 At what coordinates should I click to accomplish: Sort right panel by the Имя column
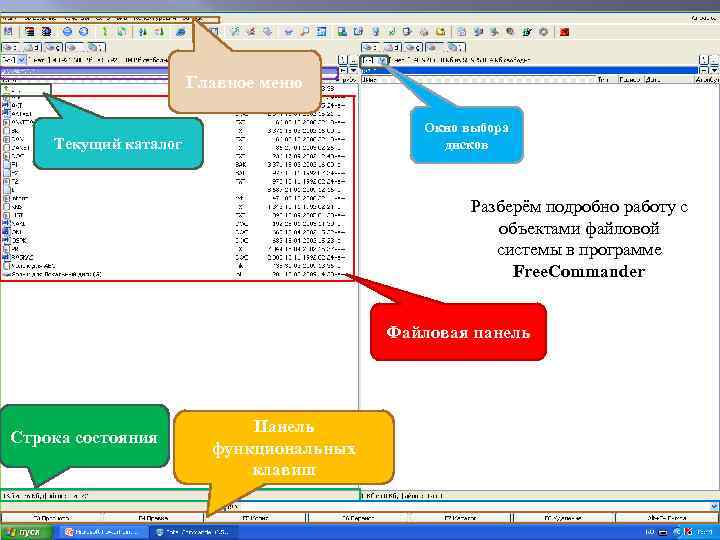point(478,79)
